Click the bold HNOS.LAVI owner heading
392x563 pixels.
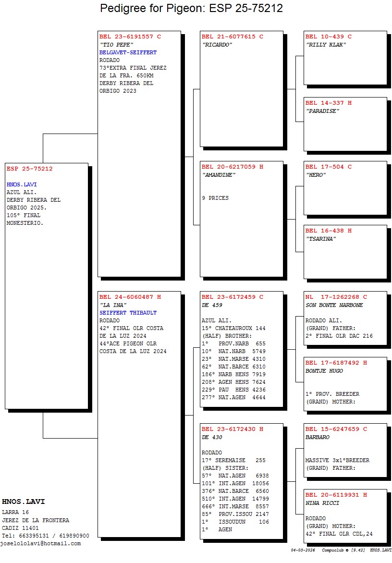23,502
